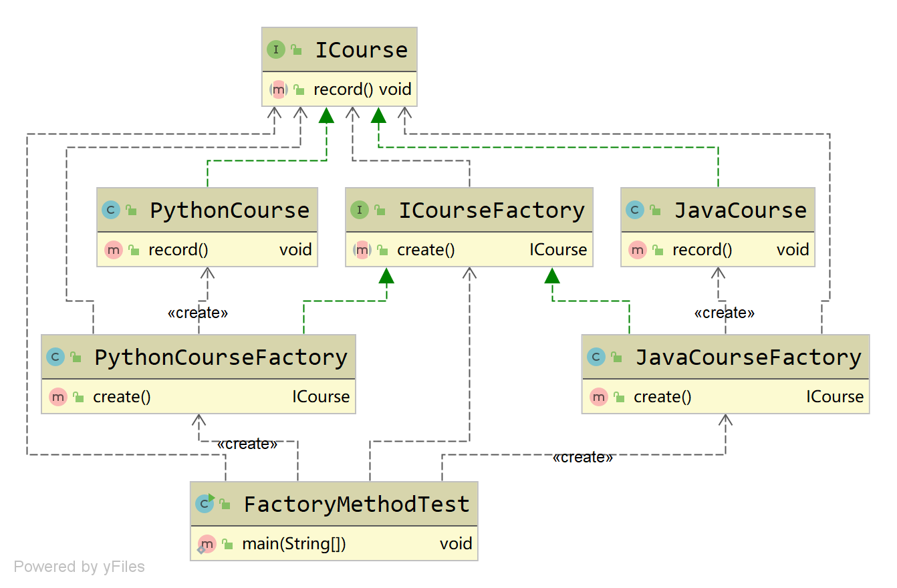The height and width of the screenshot is (588, 897).
Task: Click the lock icon before create() in PythonCourseFactory
Action: click(x=78, y=397)
